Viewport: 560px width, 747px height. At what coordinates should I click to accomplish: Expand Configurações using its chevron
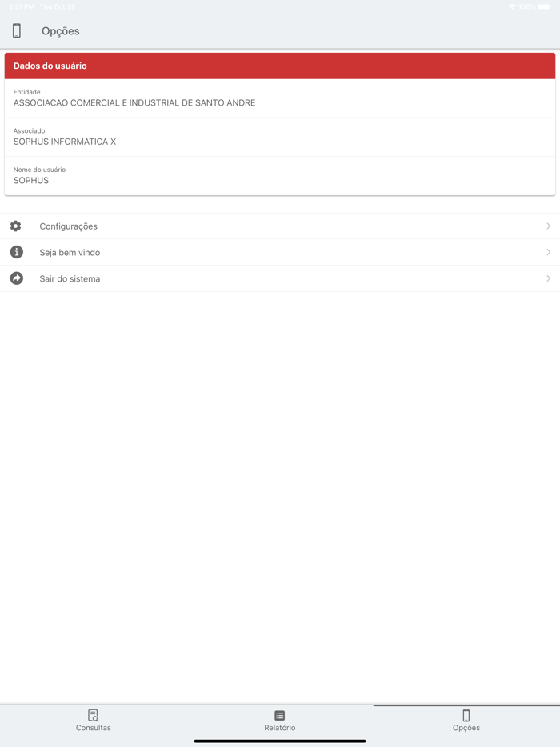pyautogui.click(x=549, y=226)
